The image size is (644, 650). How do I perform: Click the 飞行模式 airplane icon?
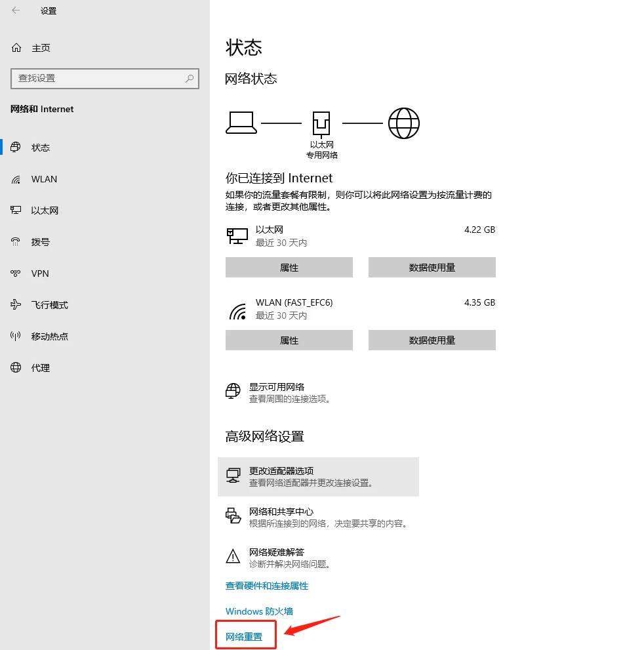16,305
